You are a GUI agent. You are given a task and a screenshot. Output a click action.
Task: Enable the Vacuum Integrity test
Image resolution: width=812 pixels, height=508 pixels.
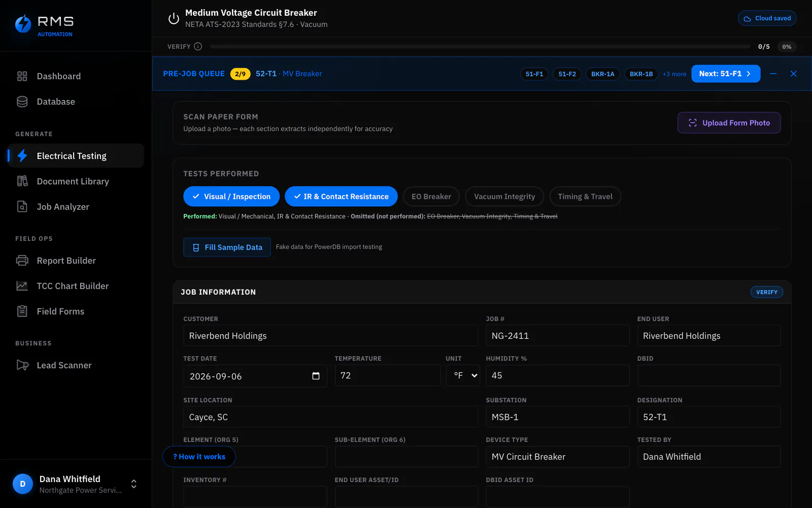coord(504,197)
